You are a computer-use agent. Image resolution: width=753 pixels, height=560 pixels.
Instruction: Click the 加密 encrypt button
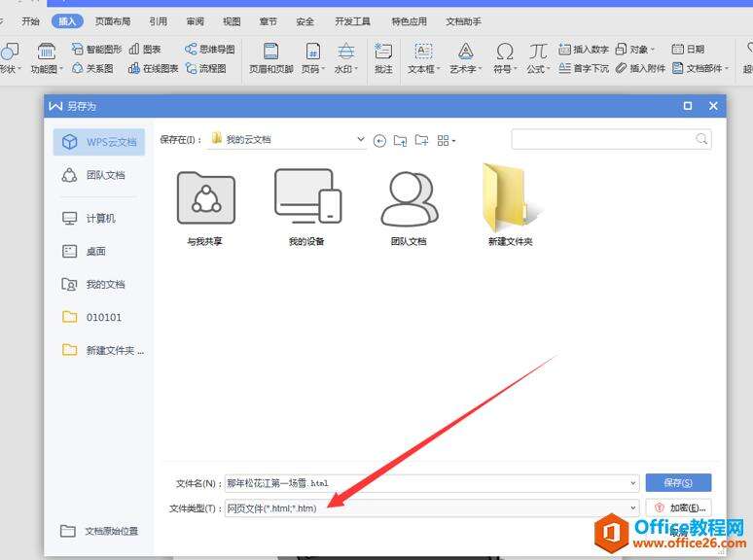click(678, 507)
